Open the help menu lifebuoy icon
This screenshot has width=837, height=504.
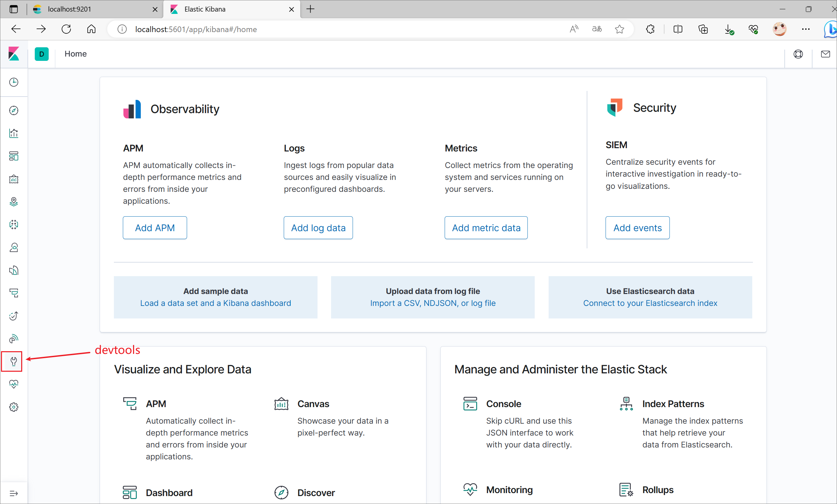tap(798, 54)
